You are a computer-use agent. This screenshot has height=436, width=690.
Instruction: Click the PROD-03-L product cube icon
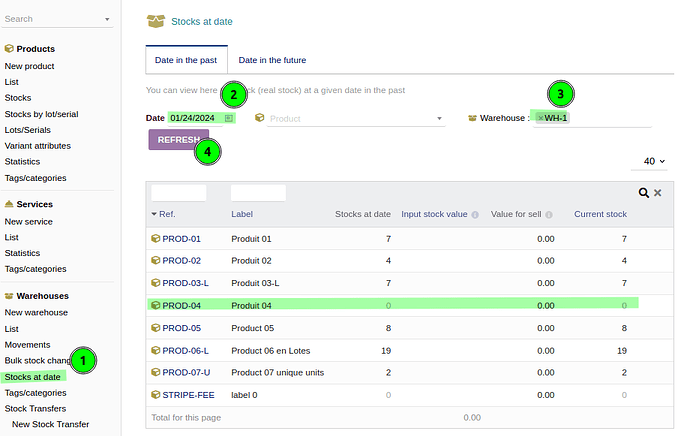(x=155, y=283)
